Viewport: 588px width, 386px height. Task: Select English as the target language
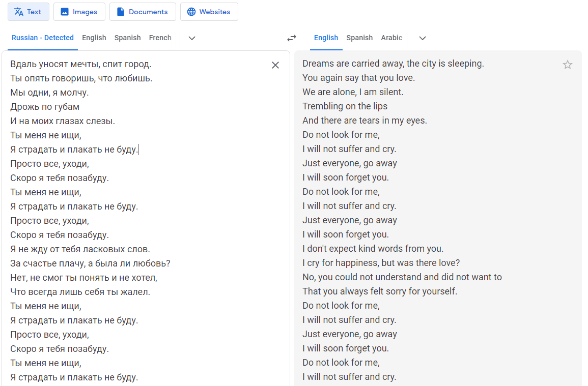tap(326, 38)
